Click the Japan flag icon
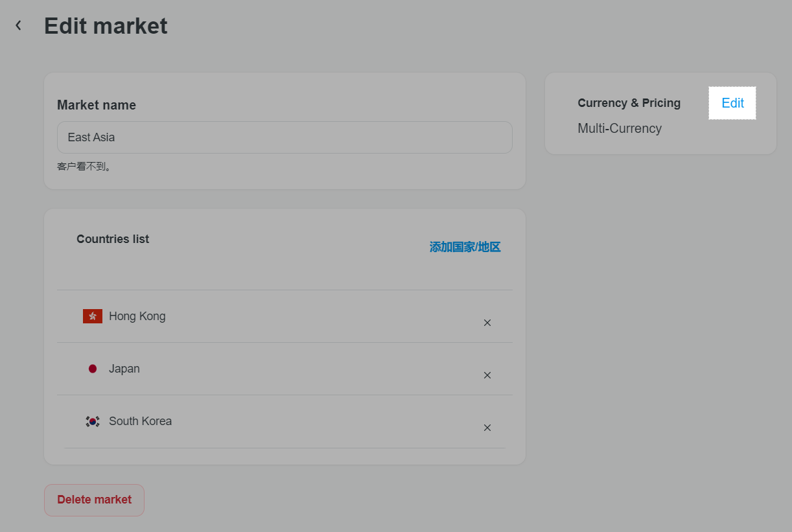 pyautogui.click(x=93, y=369)
